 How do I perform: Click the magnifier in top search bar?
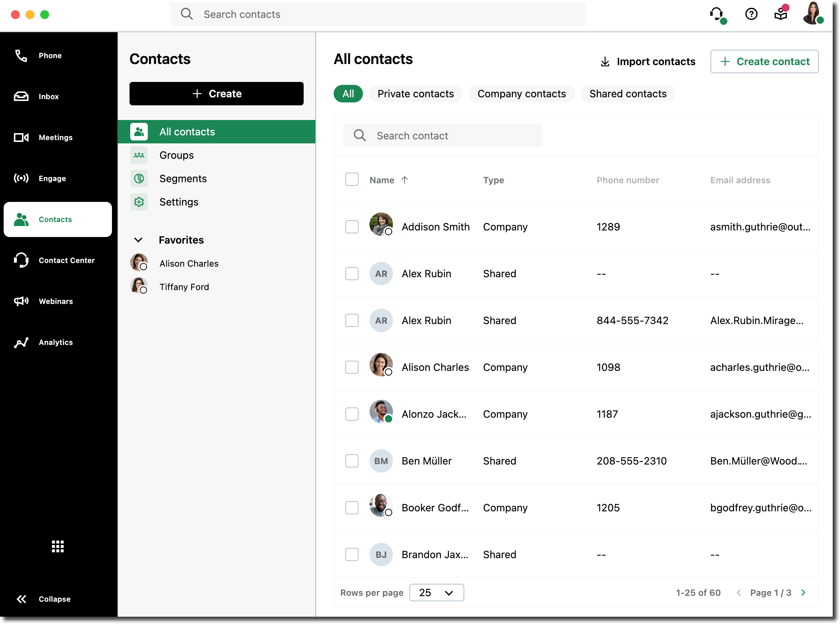(187, 14)
